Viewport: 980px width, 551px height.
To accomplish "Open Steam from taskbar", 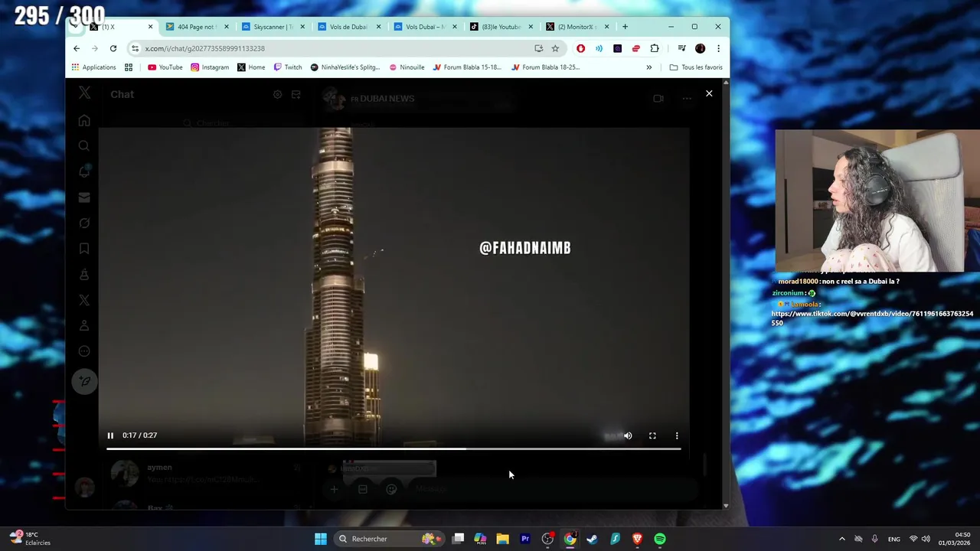I will pos(592,539).
